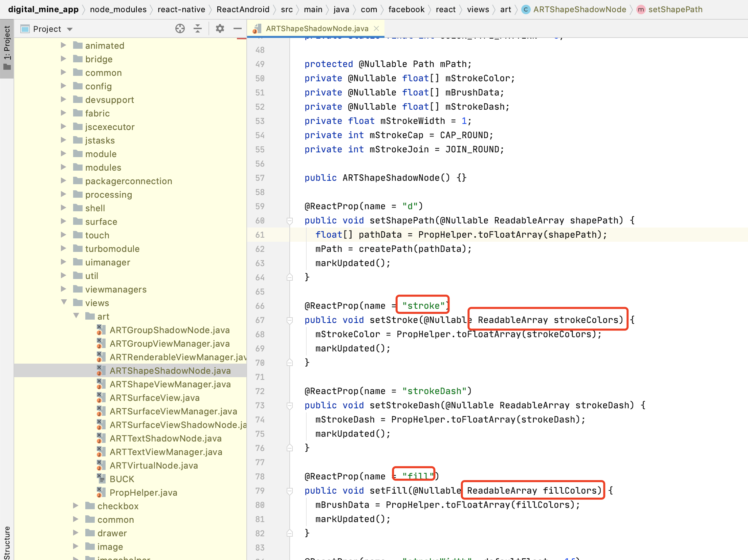Viewport: 748px width, 560px height.
Task: Click the jscexecutor folder icon
Action: 78,127
